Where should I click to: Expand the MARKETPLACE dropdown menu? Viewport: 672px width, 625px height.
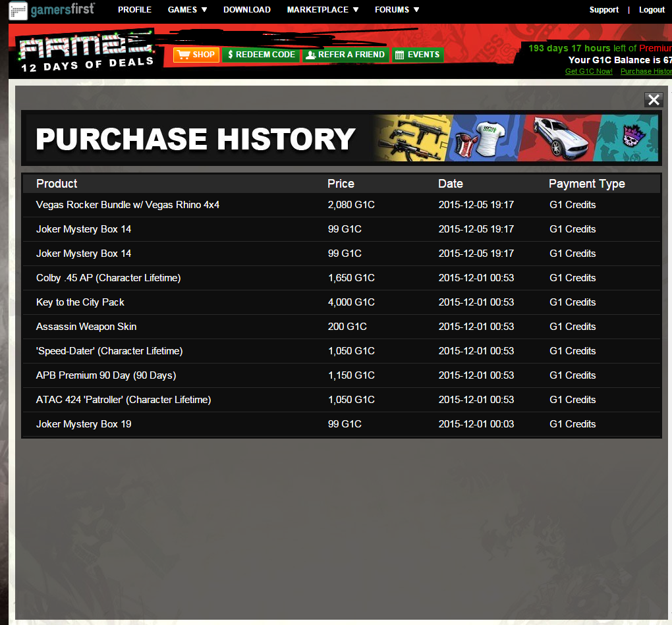tap(323, 9)
